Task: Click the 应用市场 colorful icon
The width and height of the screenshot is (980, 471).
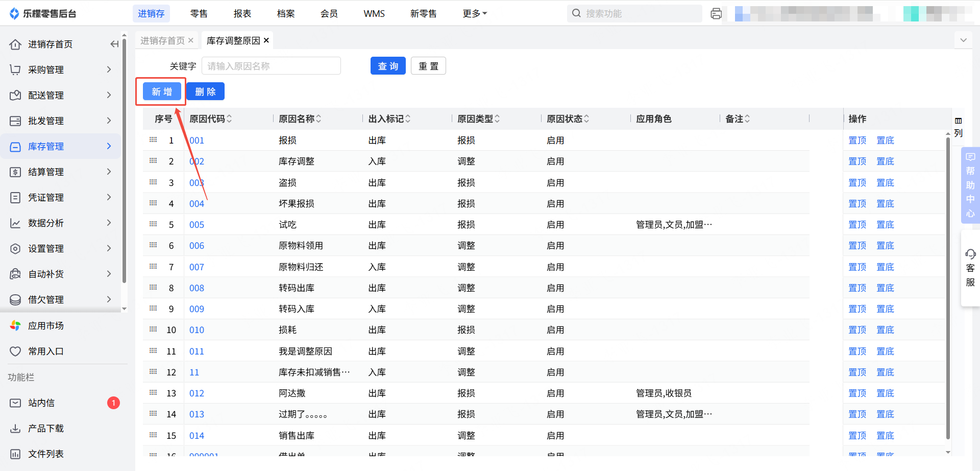Action: [15, 326]
